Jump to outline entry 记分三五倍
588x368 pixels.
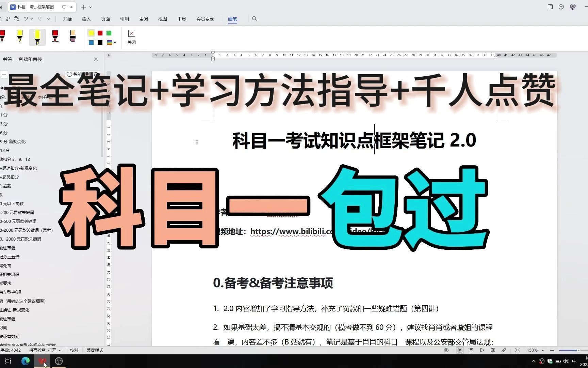10,257
